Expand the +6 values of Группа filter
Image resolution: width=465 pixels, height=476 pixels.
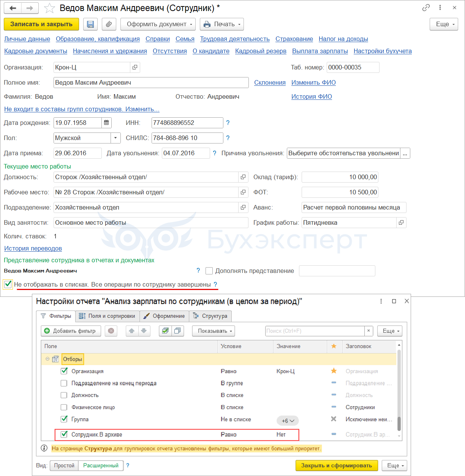[x=288, y=421]
